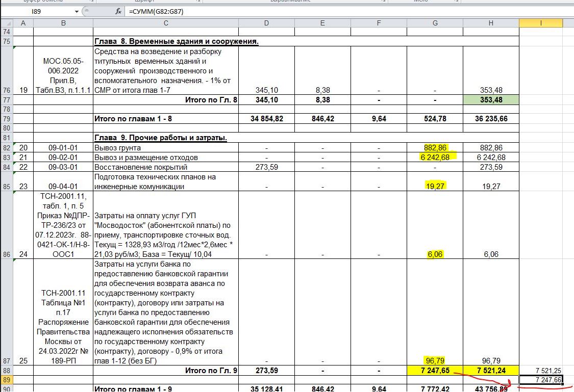The image size is (574, 392).
Task: Select row header 75
Action: [x=7, y=41]
